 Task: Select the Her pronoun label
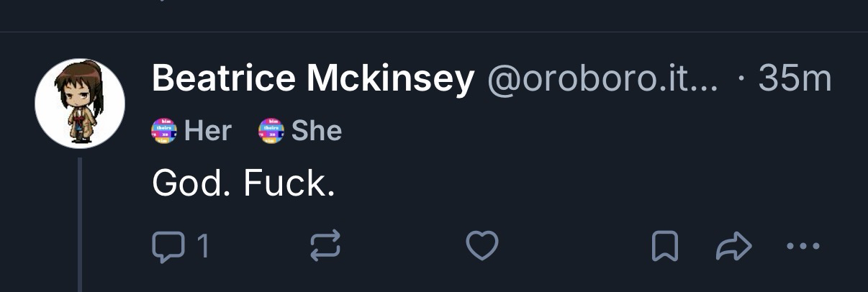pos(208,131)
